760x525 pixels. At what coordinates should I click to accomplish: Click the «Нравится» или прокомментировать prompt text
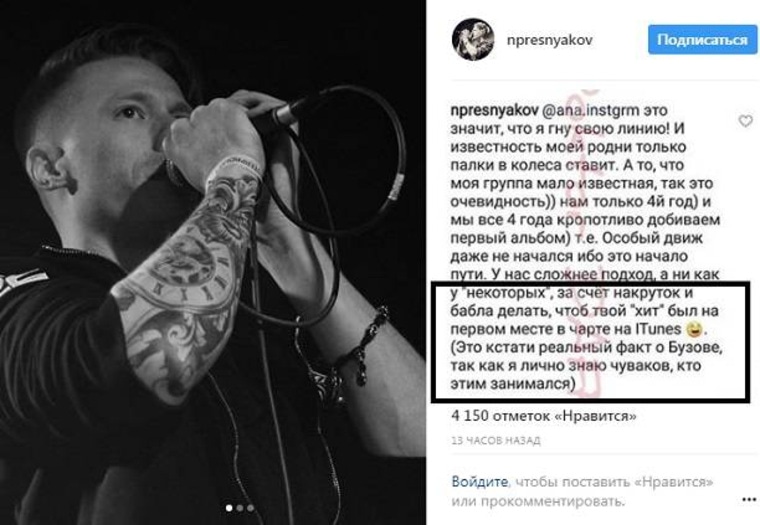point(582,492)
